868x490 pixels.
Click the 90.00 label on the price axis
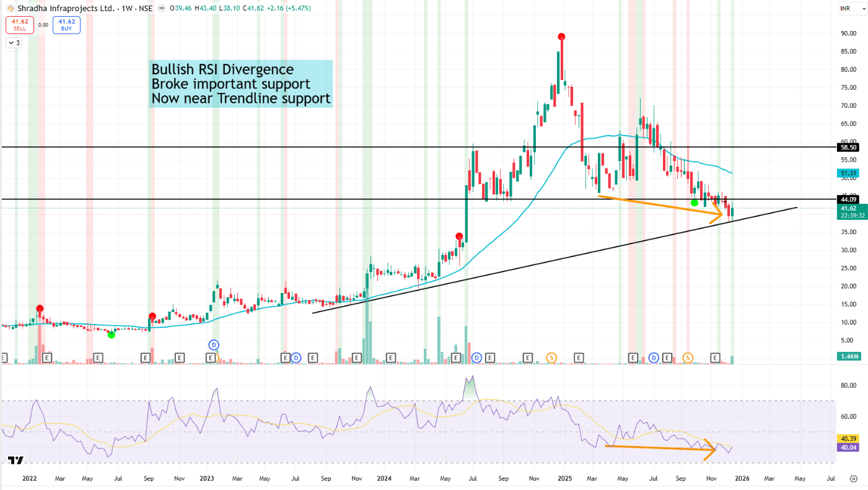point(848,33)
